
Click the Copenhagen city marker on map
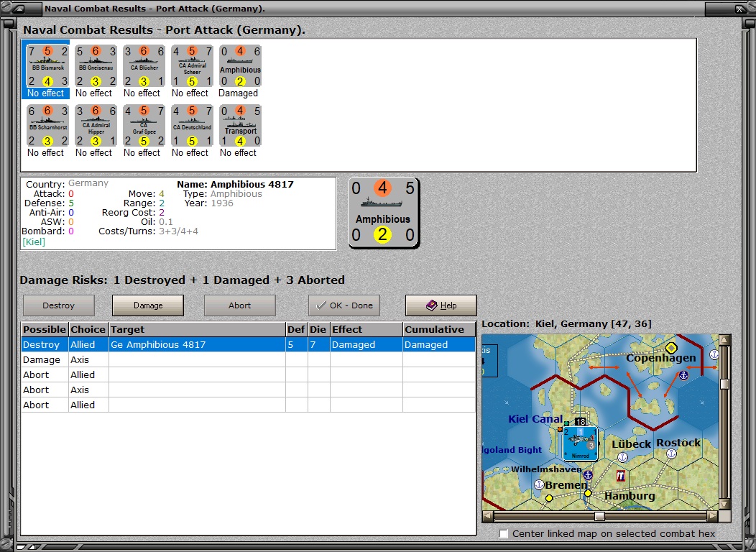point(670,347)
